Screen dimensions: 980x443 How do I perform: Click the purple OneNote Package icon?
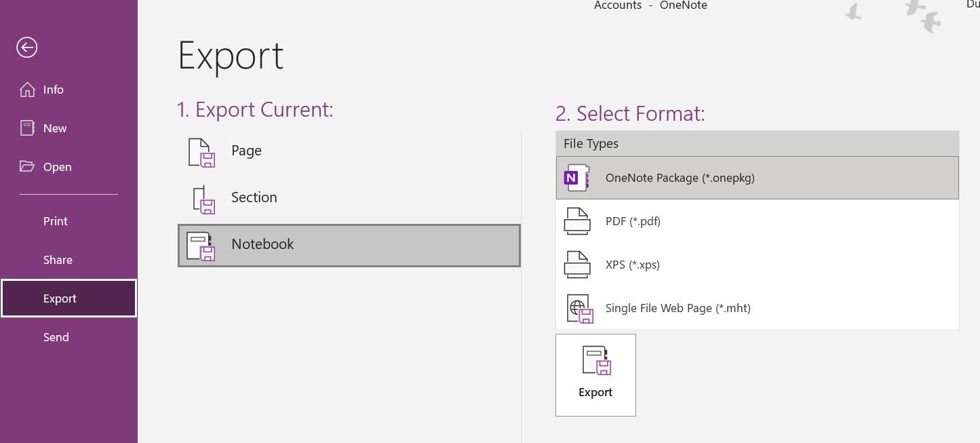click(576, 178)
